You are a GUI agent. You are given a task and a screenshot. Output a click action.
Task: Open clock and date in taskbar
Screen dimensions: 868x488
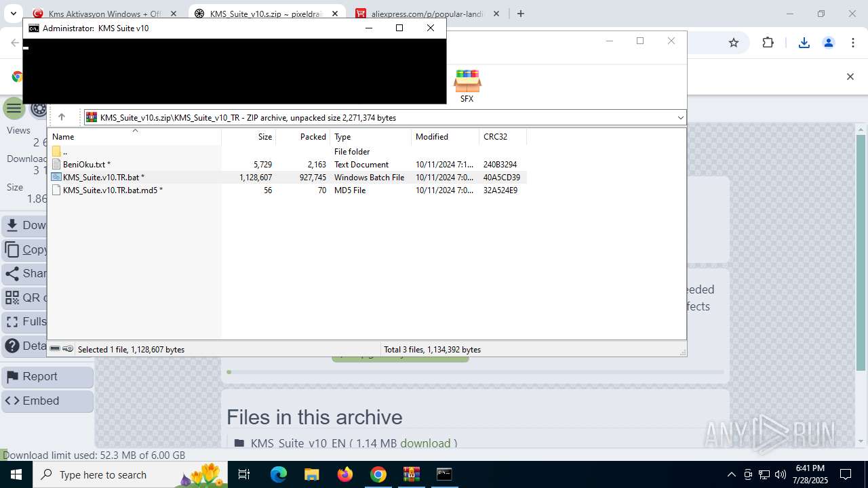click(x=810, y=474)
